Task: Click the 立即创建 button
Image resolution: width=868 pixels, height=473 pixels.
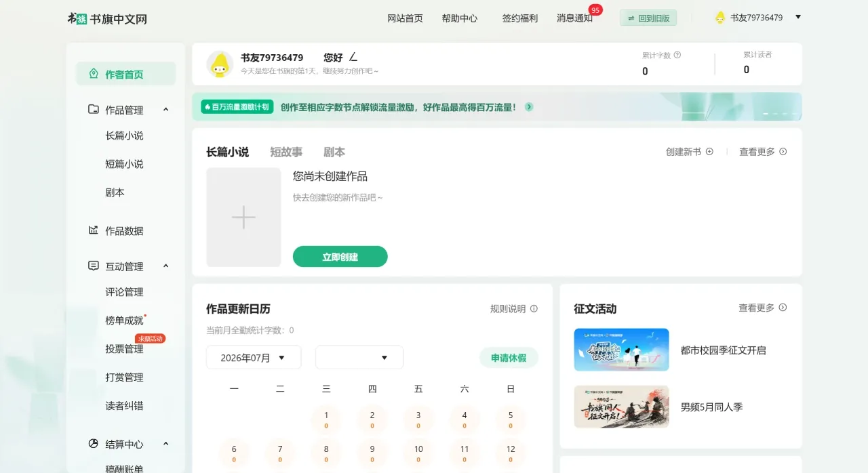Action: click(340, 257)
